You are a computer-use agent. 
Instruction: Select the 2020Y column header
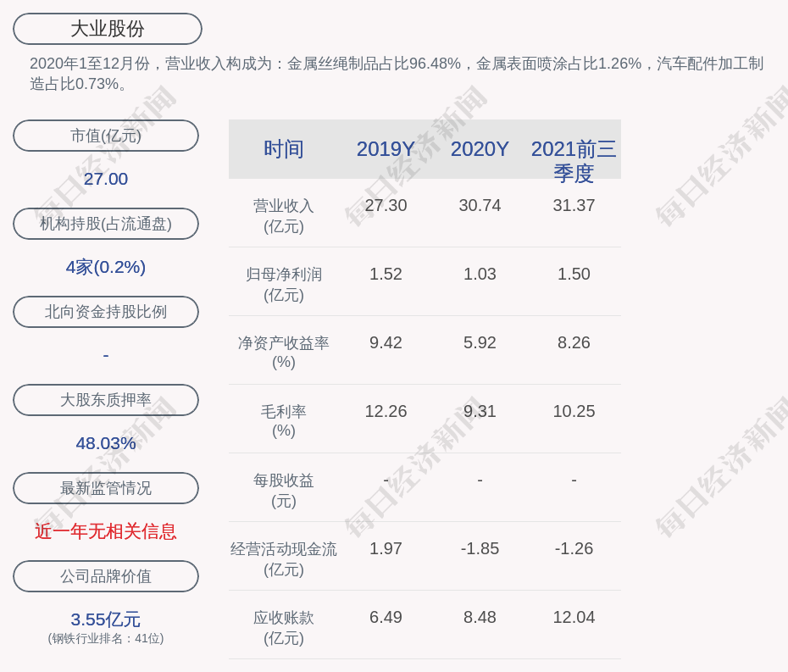click(480, 149)
